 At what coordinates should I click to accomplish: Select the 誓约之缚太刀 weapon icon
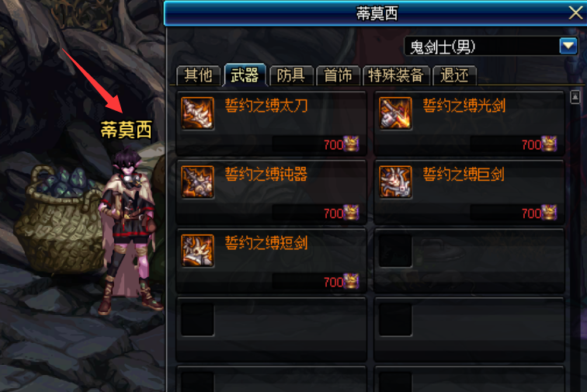point(197,113)
